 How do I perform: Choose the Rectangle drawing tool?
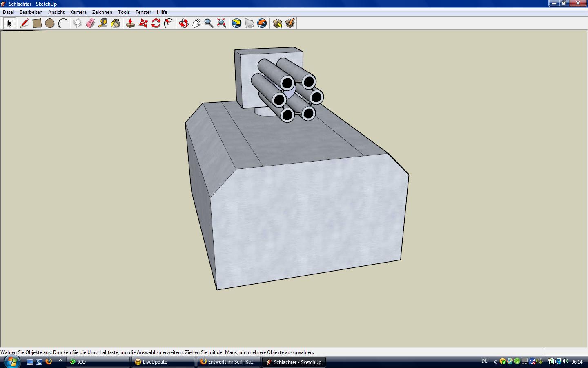pyautogui.click(x=37, y=24)
